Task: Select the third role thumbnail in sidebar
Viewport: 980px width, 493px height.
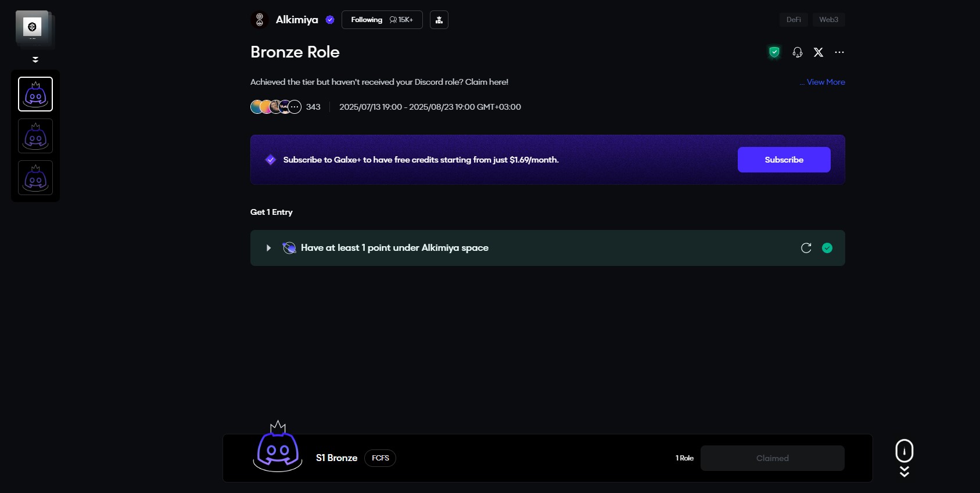Action: tap(35, 178)
